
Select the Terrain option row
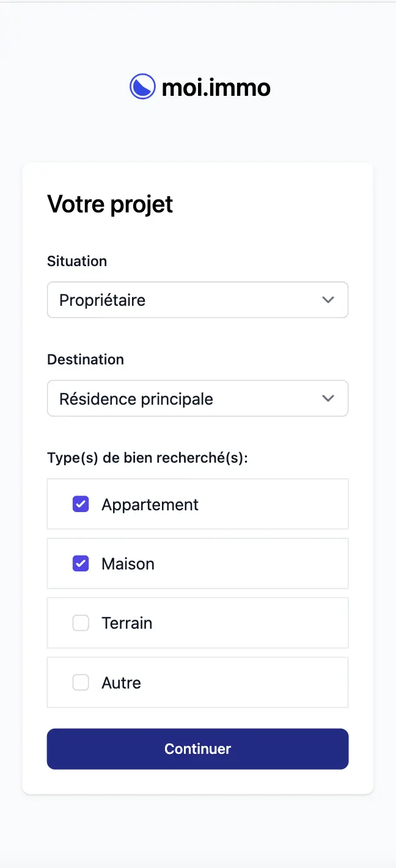[x=197, y=623]
